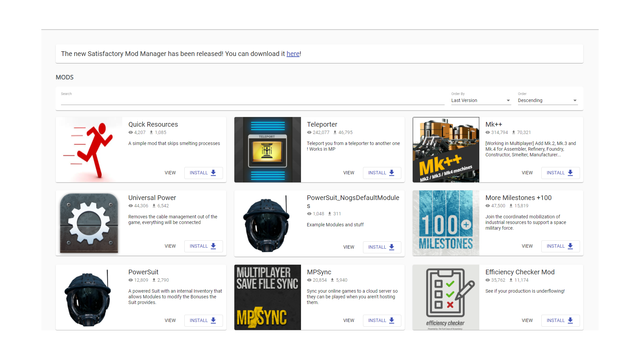Click the 'MODS' section heading
The image size is (640, 360).
point(64,77)
